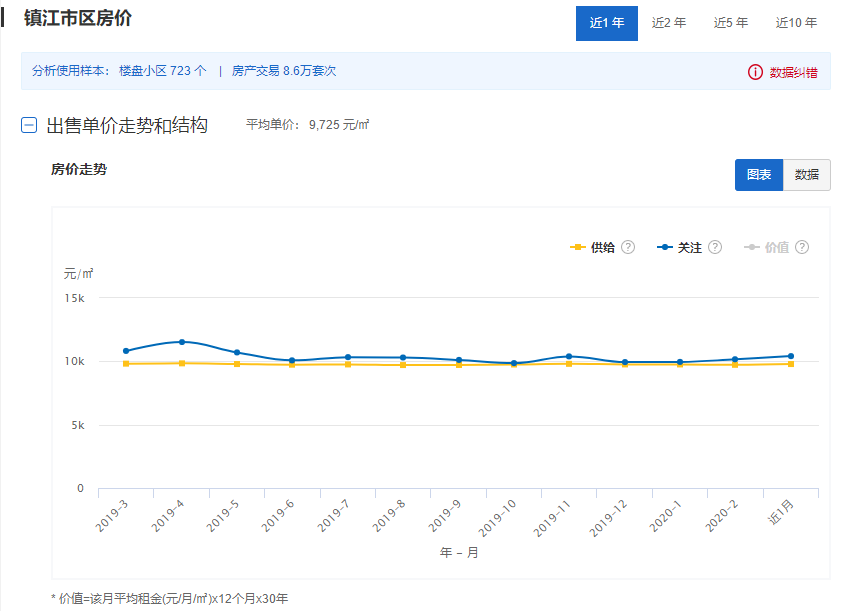Collapse the 出售单价走势和结构 section
This screenshot has width=845, height=611.
[29, 126]
